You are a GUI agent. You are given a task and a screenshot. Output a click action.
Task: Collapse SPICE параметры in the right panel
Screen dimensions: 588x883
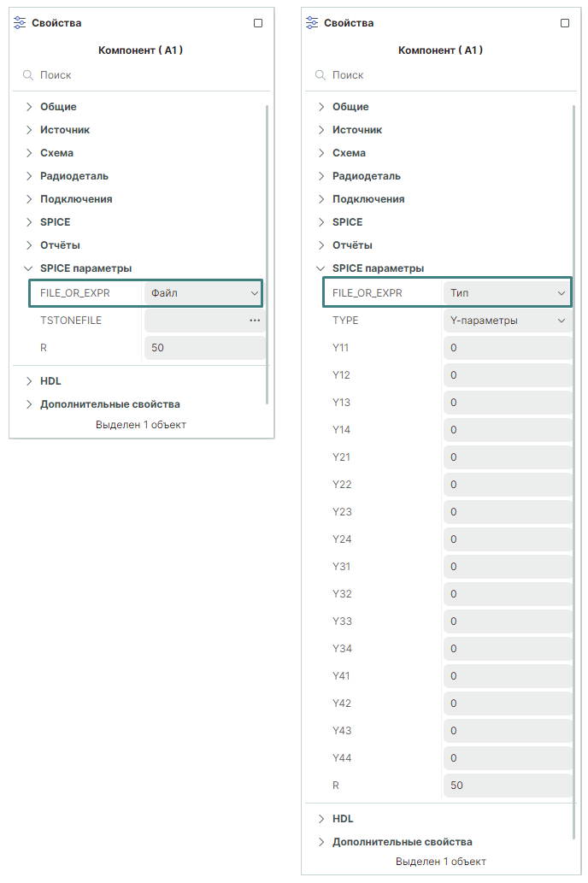tap(321, 268)
